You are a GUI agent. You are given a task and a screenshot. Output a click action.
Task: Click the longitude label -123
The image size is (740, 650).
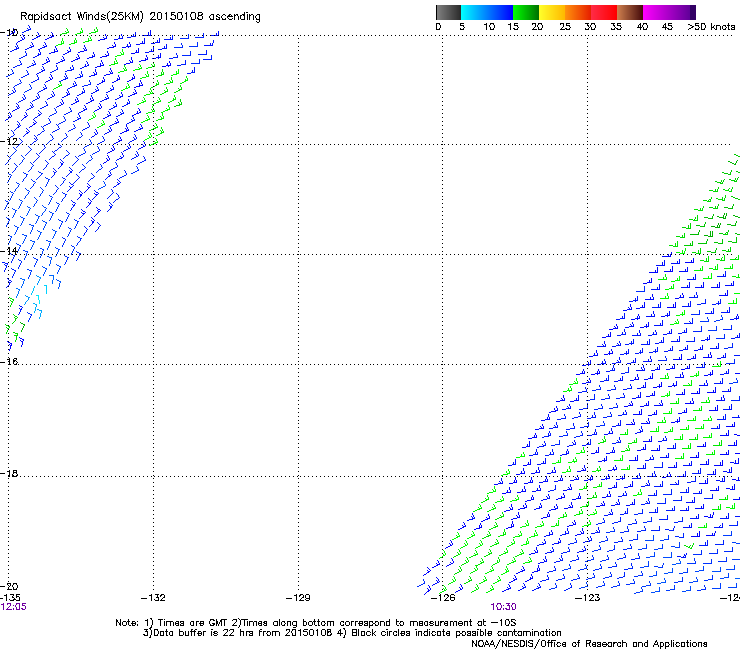(x=588, y=598)
